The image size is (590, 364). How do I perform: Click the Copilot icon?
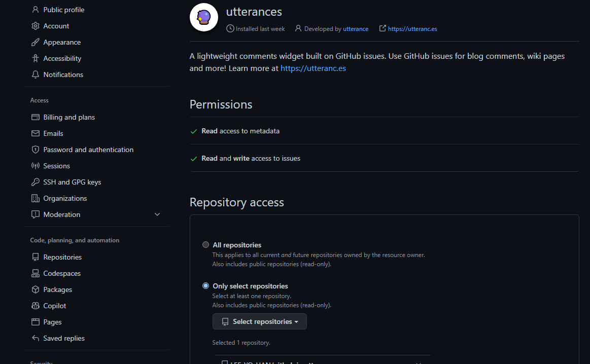36,306
